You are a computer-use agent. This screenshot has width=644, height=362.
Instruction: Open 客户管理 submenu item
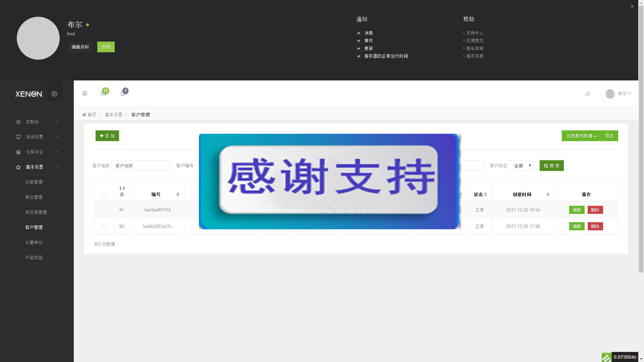point(34,227)
